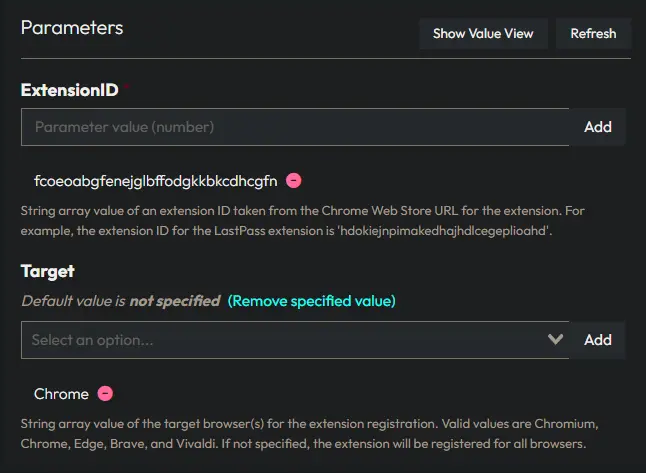Click the Parameters section heading
Screen dimensions: 646x473
(x=72, y=27)
